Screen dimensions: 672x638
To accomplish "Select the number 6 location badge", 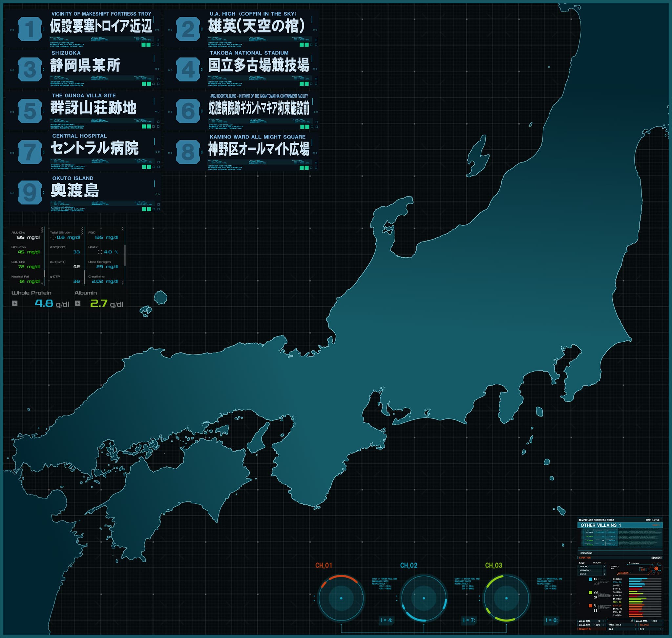I will 188,111.
